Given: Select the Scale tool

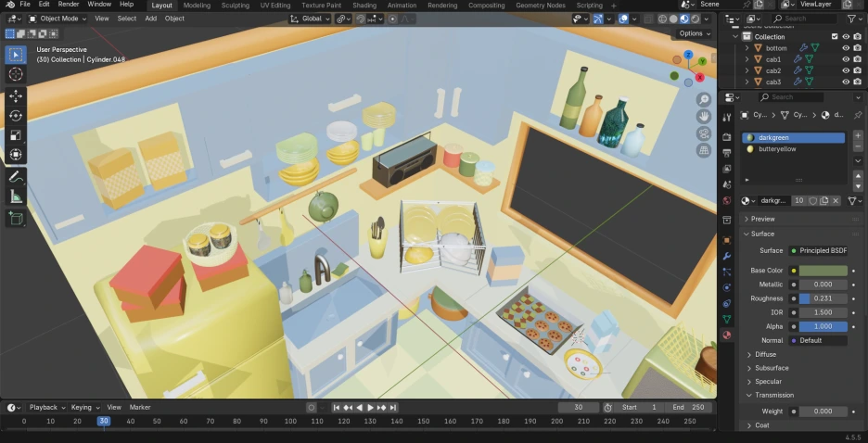Looking at the screenshot, I should 16,135.
